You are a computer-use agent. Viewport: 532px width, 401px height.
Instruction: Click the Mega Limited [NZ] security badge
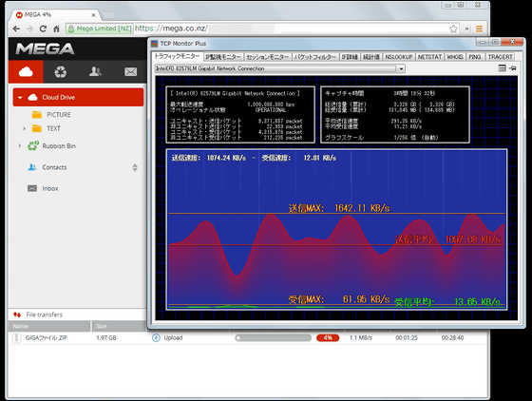(x=100, y=29)
